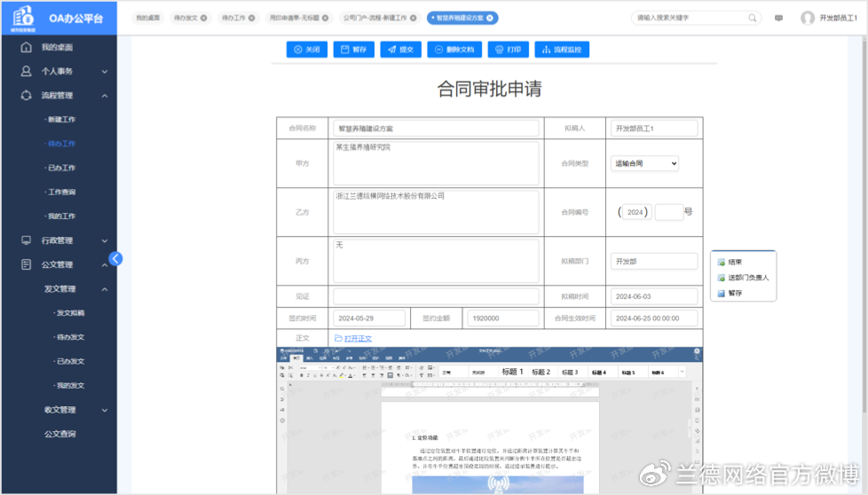This screenshot has width=868, height=495.
Task: Choose 送部门负责人 in the action popup
Action: (x=748, y=278)
